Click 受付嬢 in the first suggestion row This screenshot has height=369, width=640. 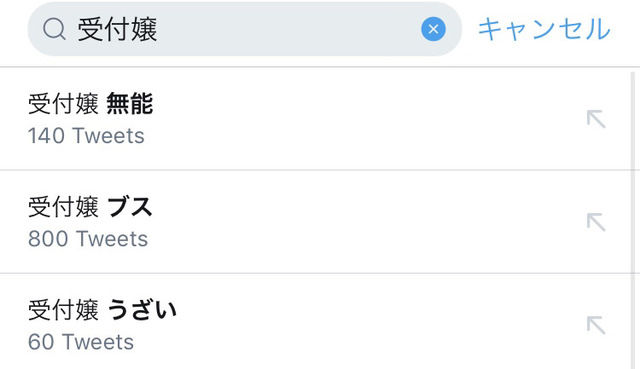[x=63, y=104]
